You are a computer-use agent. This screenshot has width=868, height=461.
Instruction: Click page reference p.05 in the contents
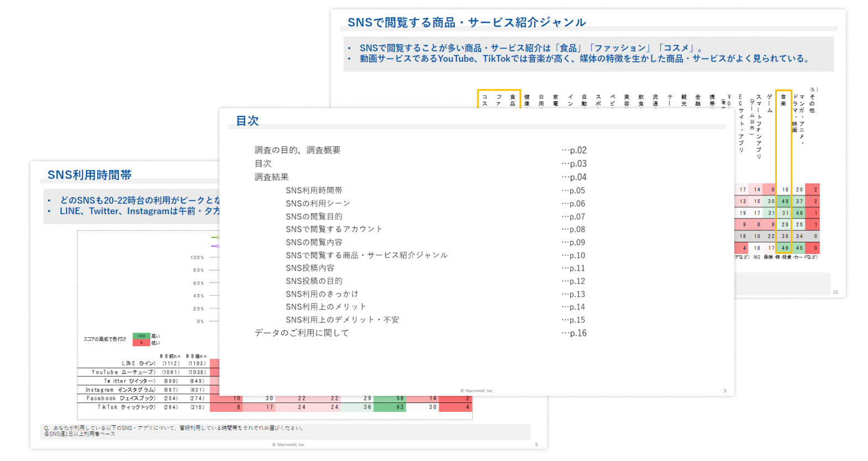(x=574, y=190)
